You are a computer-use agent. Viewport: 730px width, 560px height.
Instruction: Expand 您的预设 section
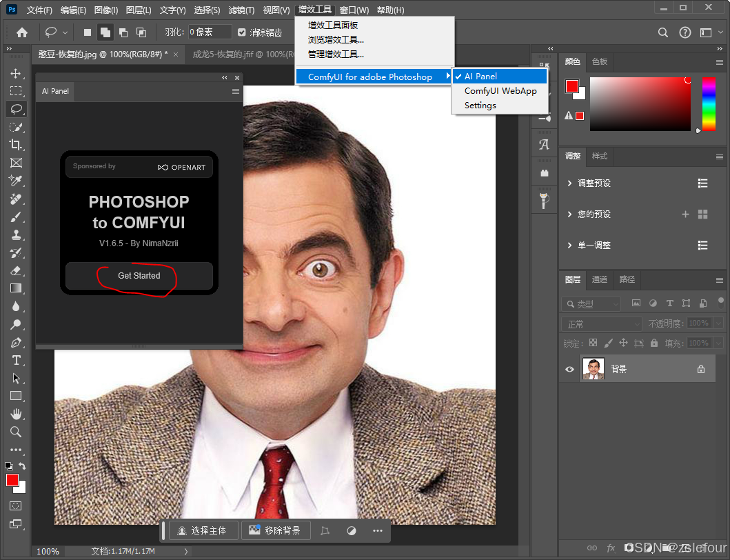pyautogui.click(x=569, y=214)
